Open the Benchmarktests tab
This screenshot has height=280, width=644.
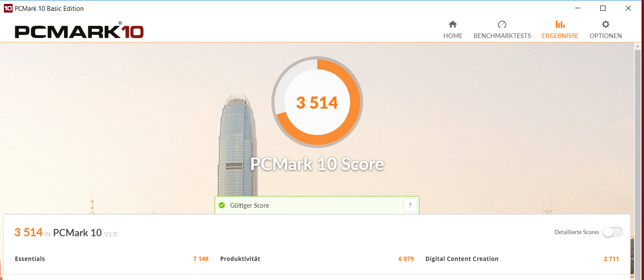502,30
